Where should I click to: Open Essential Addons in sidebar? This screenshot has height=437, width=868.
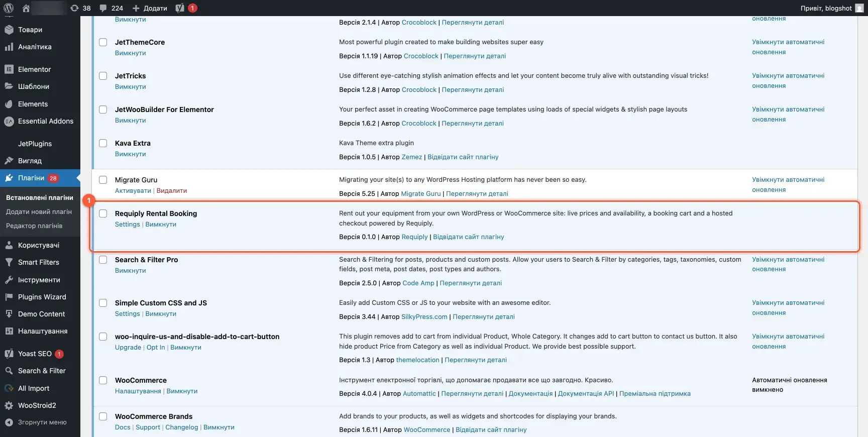coord(40,121)
